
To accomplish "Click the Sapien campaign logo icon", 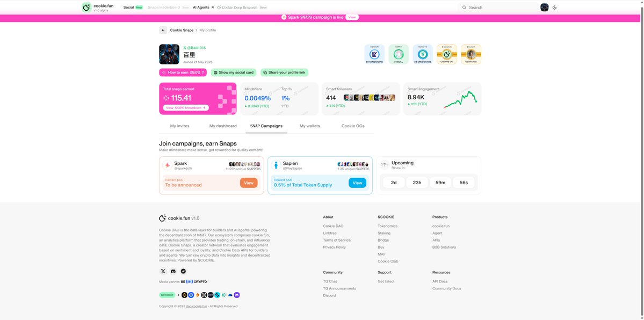I will [276, 165].
